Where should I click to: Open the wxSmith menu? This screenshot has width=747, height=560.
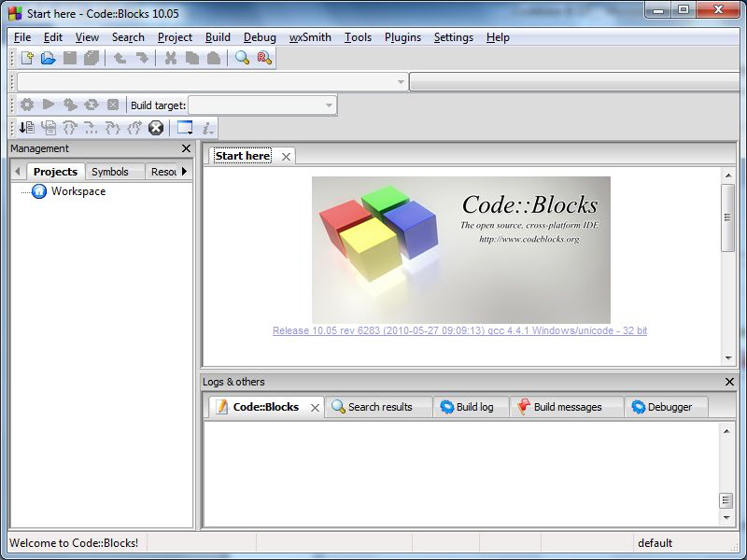pyautogui.click(x=310, y=37)
